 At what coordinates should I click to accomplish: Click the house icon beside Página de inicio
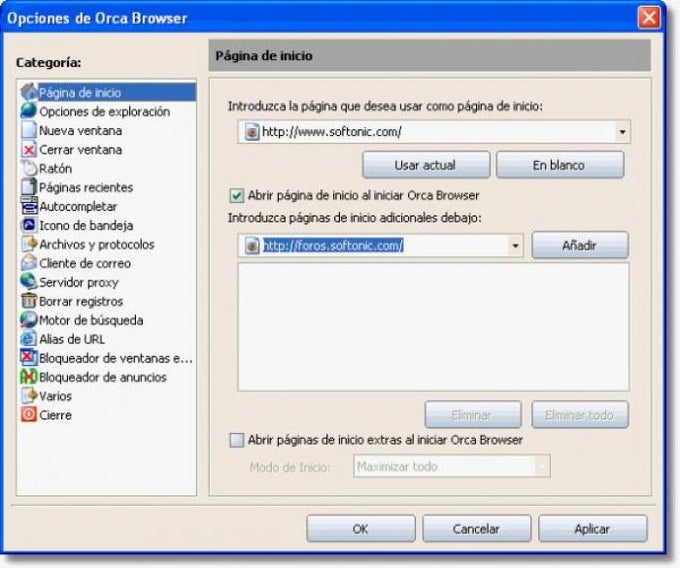point(29,92)
